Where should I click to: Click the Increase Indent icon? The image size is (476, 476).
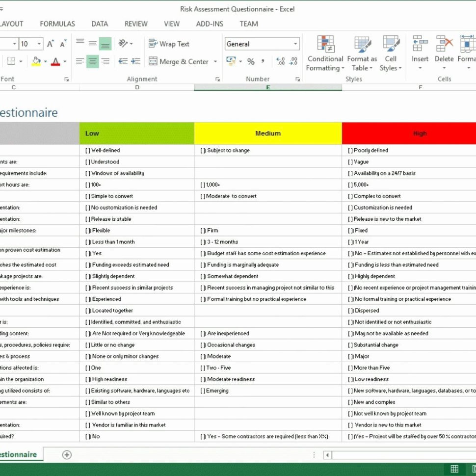click(136, 61)
